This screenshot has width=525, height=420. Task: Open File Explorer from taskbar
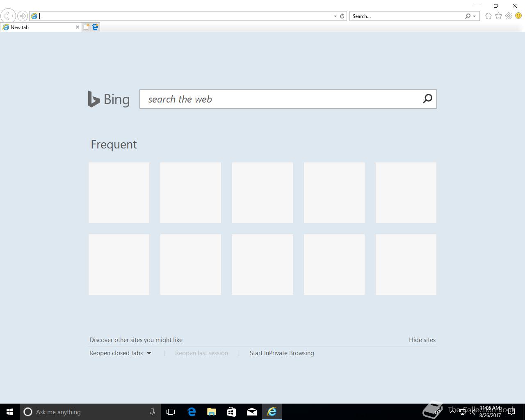click(211, 412)
